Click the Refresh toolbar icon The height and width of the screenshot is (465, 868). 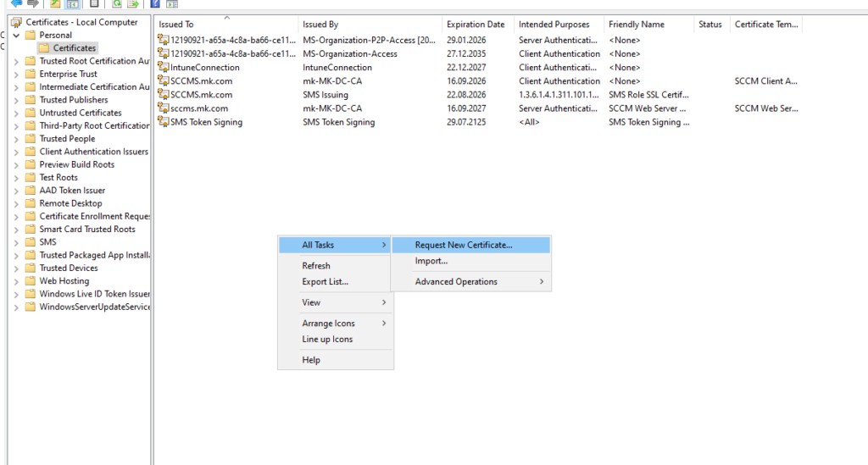tap(116, 3)
